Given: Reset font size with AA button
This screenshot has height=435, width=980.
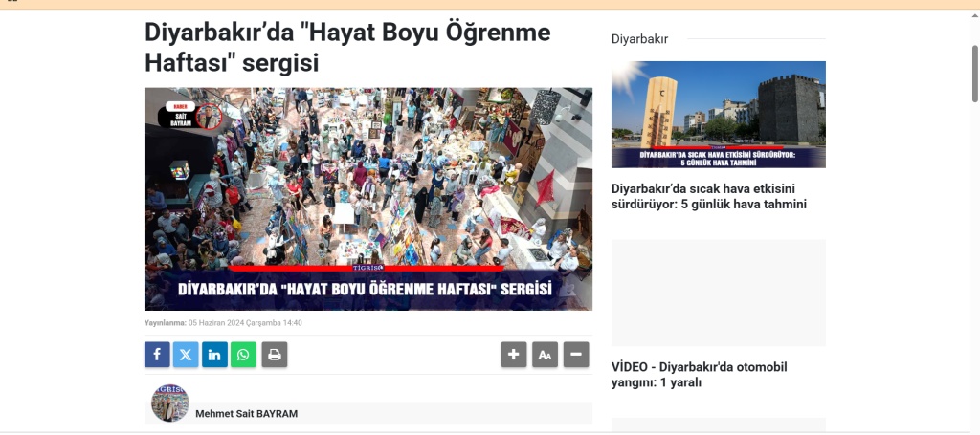Looking at the screenshot, I should [545, 355].
